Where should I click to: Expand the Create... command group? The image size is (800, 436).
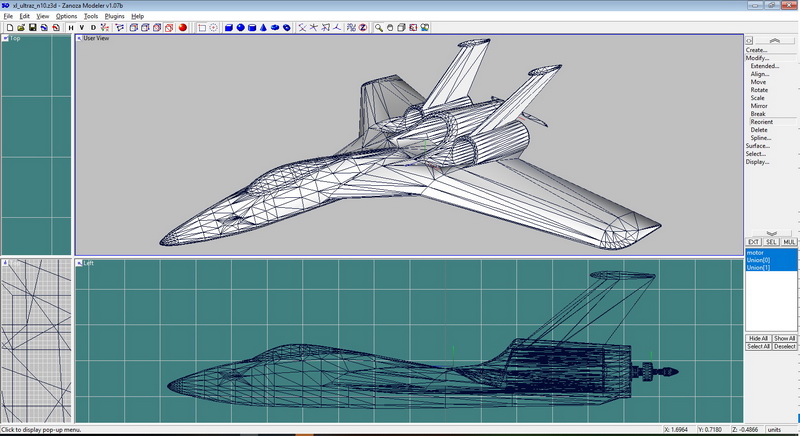757,50
